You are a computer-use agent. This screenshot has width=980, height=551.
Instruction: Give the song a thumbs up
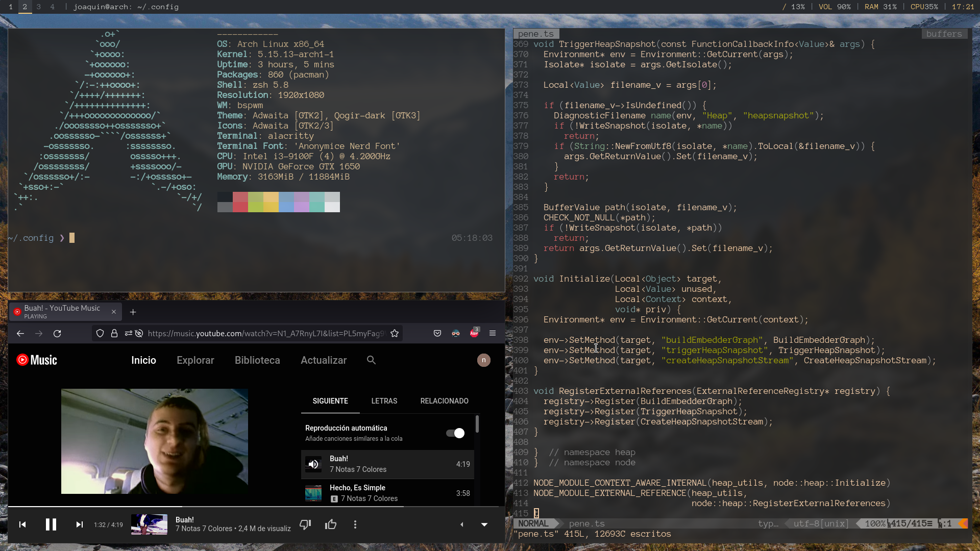coord(331,524)
